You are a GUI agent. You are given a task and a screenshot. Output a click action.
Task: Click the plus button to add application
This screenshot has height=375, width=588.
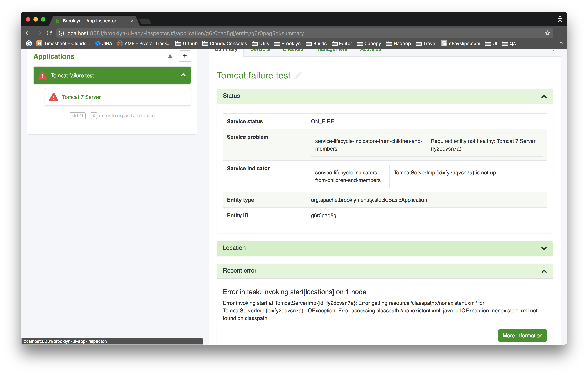[x=185, y=56]
